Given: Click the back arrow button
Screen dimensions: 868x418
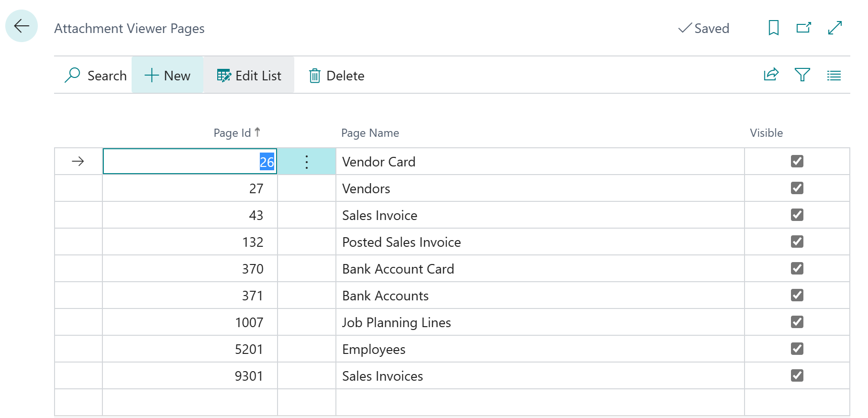Looking at the screenshot, I should (x=22, y=26).
